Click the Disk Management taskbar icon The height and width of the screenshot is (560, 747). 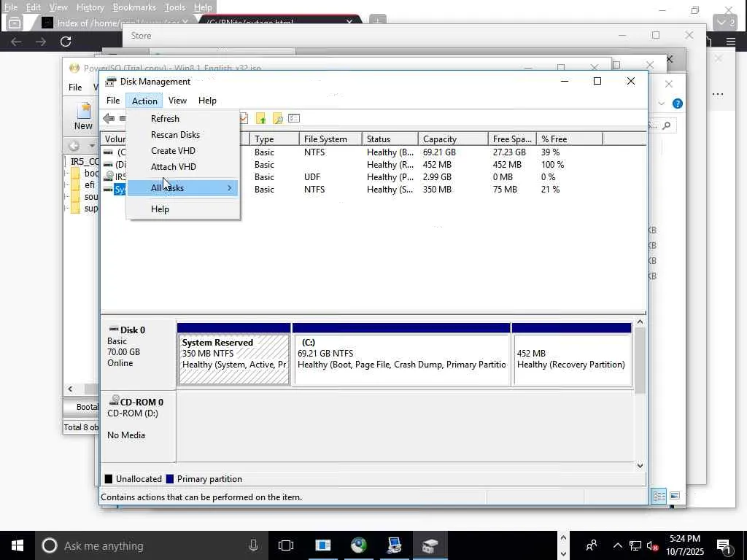pos(430,545)
